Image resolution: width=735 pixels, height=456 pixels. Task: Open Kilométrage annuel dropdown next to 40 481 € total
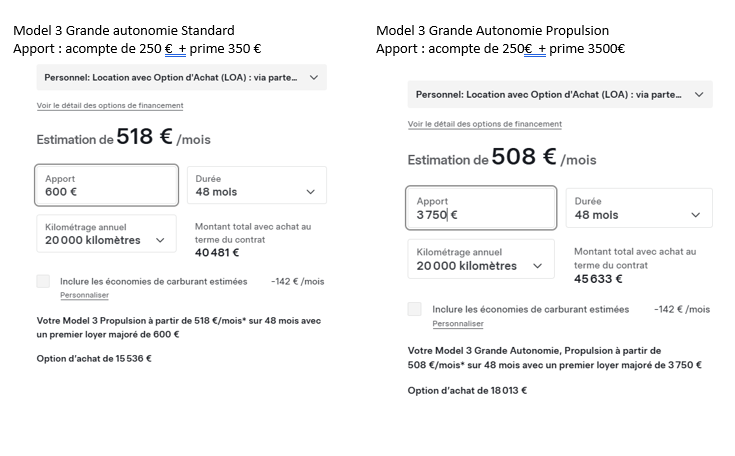[106, 234]
